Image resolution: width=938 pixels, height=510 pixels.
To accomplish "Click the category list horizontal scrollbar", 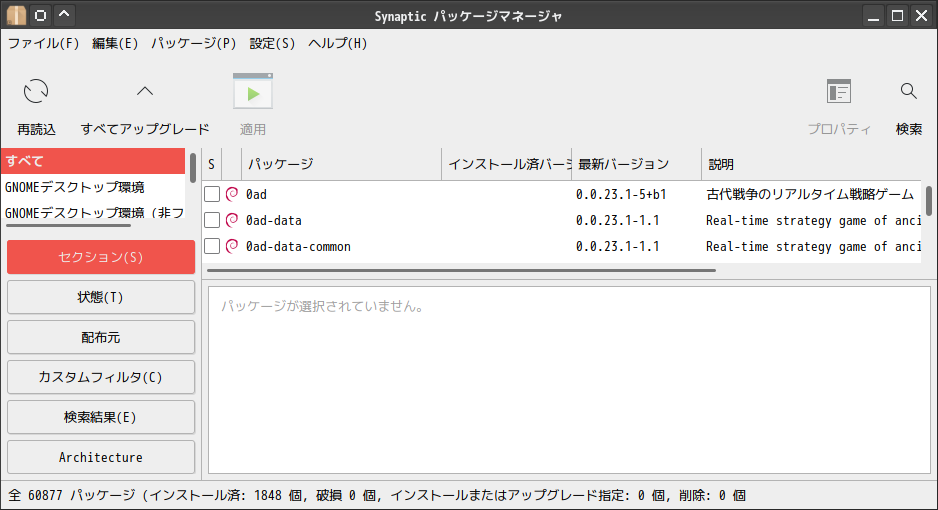I will 68,225.
